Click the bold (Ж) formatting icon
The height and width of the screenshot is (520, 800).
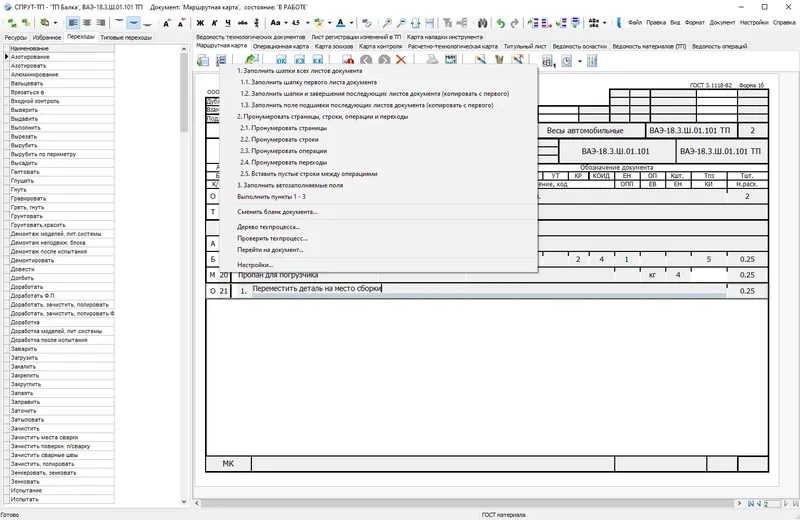(200, 23)
